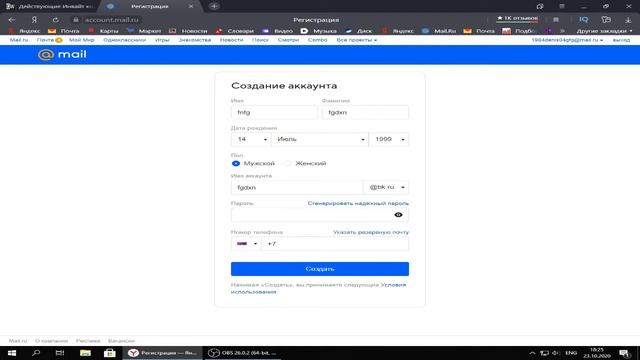Open Игры in Mail.ru navigation
The height and width of the screenshot is (360, 640).
[x=162, y=40]
